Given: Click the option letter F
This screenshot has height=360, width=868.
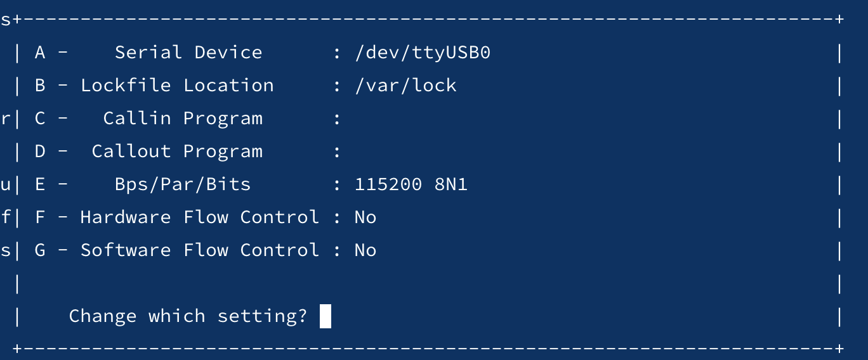Looking at the screenshot, I should (40, 217).
